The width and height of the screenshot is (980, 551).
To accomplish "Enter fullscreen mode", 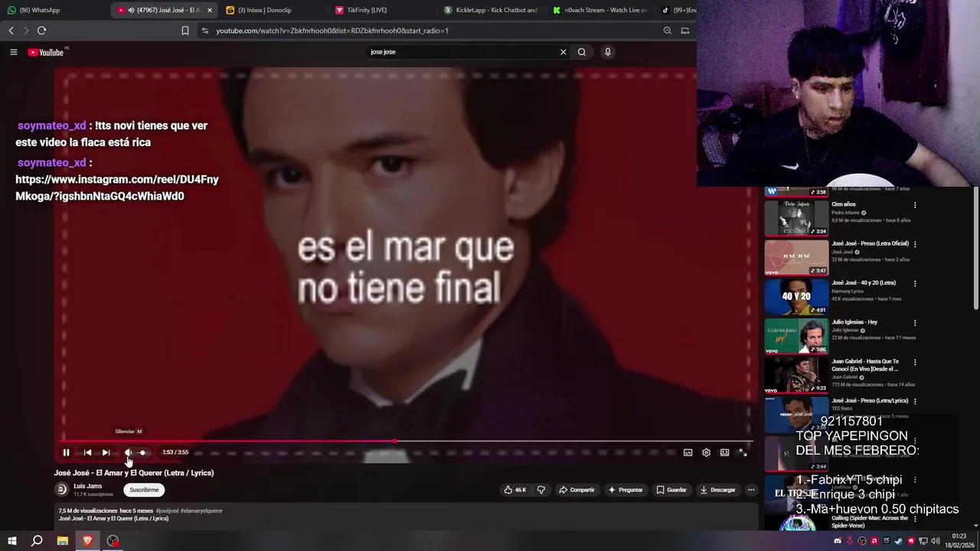I will [x=743, y=452].
